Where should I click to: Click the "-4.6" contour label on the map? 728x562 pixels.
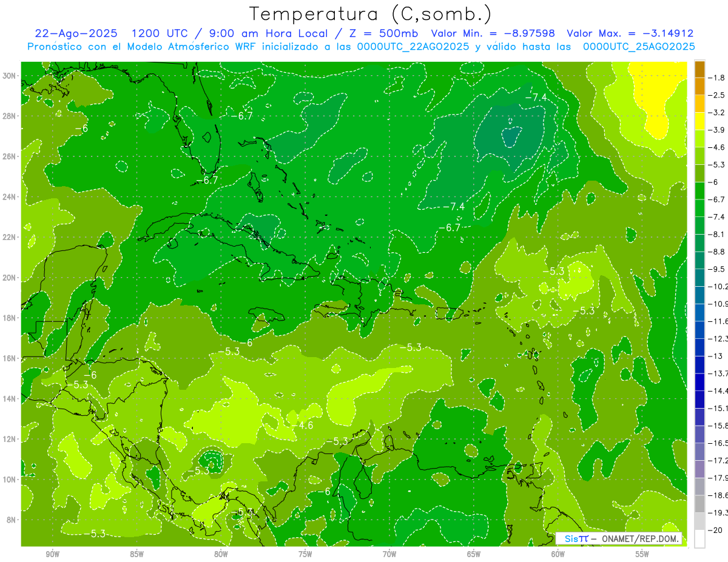pyautogui.click(x=303, y=425)
